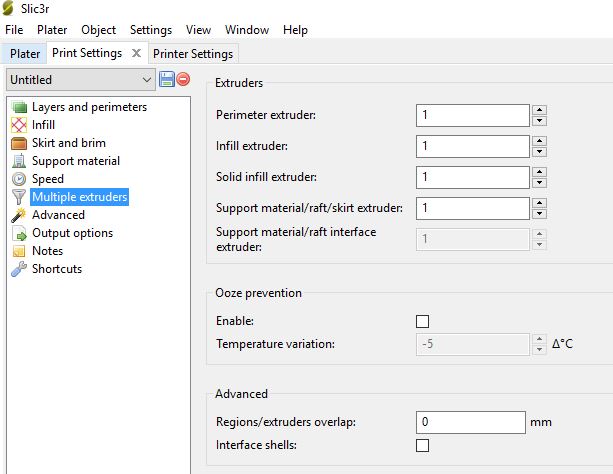The height and width of the screenshot is (474, 613).
Task: Open the Shortcuts page
Action: [56, 269]
